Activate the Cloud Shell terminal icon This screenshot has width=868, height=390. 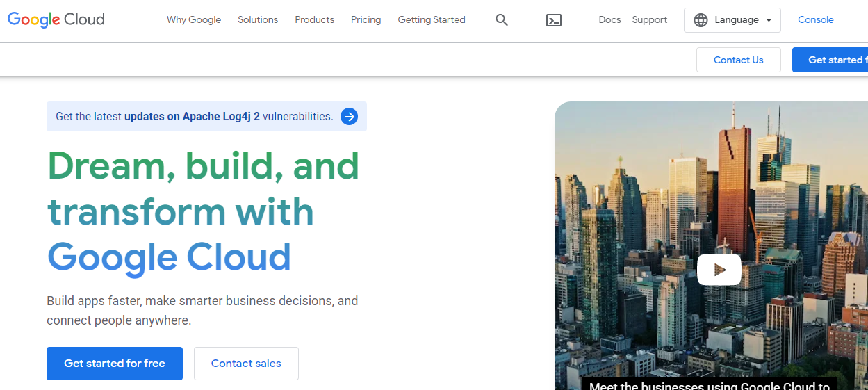pyautogui.click(x=553, y=20)
